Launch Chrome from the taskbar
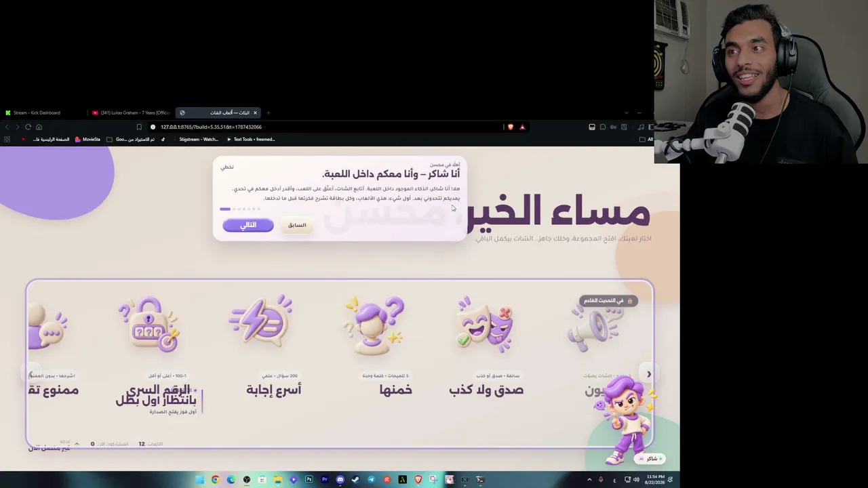This screenshot has width=868, height=488. coord(216,480)
